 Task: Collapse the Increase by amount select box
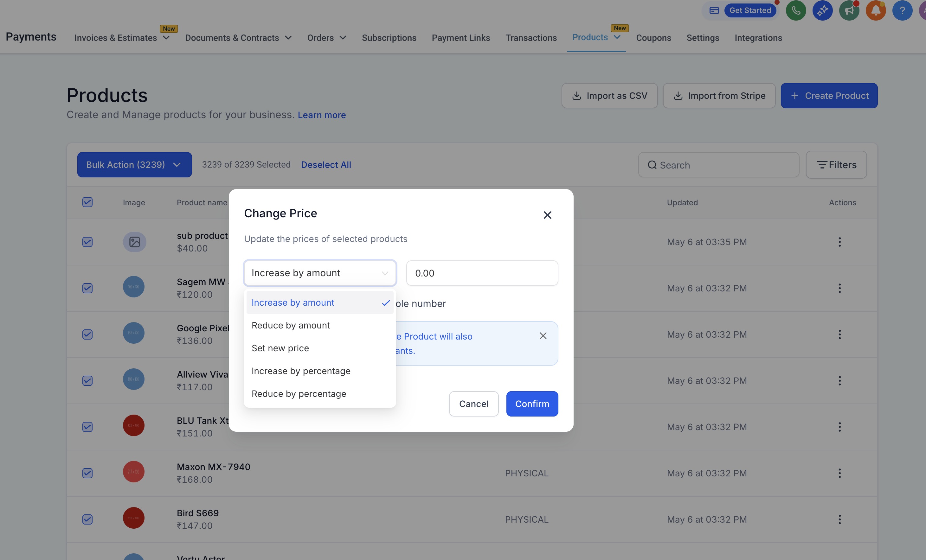[x=319, y=273]
